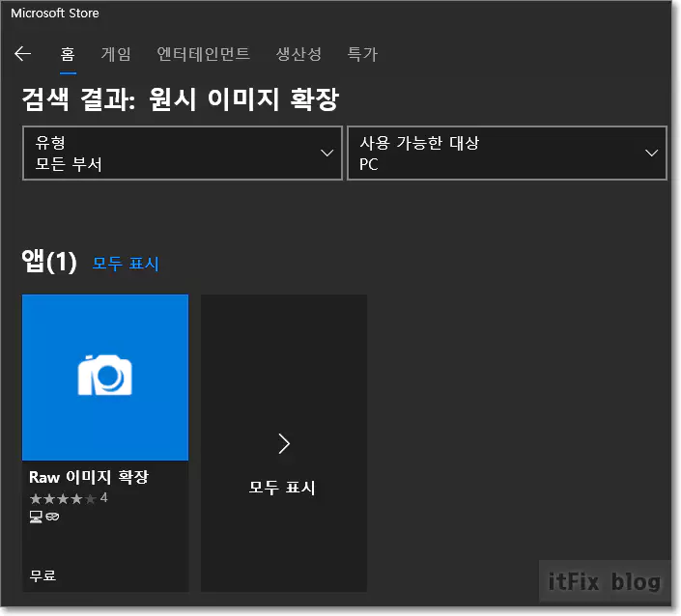The height and width of the screenshot is (616, 681).
Task: Expand the 유형 모든 부서 dropdown
Action: pyautogui.click(x=183, y=154)
